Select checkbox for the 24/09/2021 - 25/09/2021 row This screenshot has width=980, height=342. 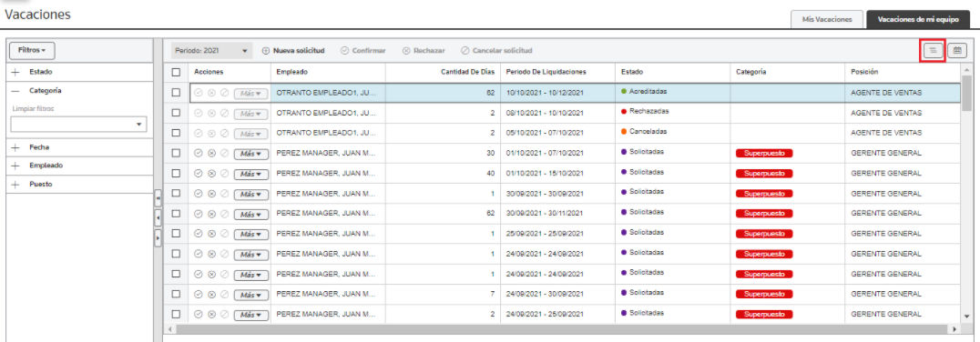click(177, 314)
